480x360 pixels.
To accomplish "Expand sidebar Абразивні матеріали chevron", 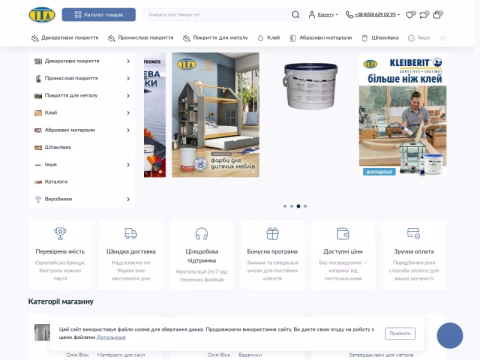I will 128,130.
